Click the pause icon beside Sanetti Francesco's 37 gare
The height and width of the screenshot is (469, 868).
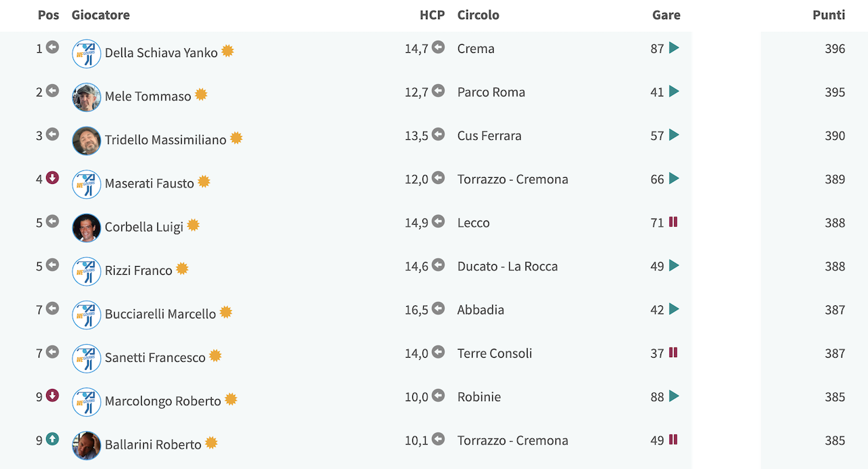[x=673, y=352]
